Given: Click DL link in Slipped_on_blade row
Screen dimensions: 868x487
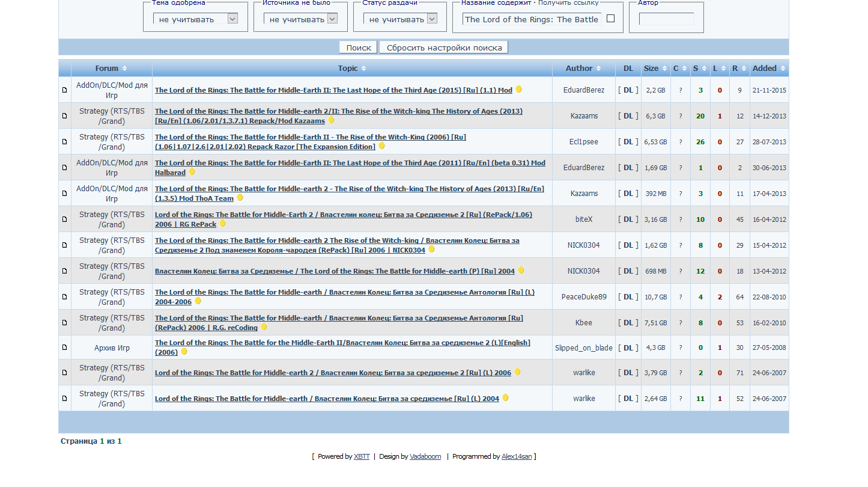Looking at the screenshot, I should 628,348.
